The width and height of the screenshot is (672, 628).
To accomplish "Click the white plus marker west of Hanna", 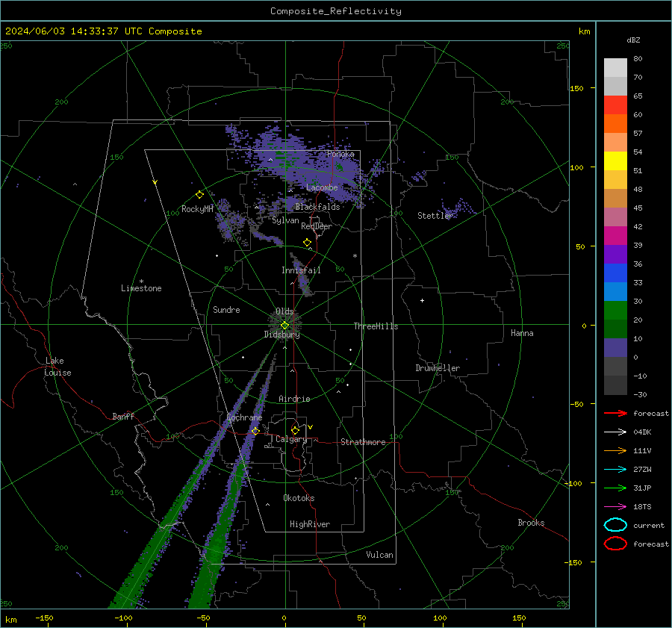I will [x=422, y=300].
